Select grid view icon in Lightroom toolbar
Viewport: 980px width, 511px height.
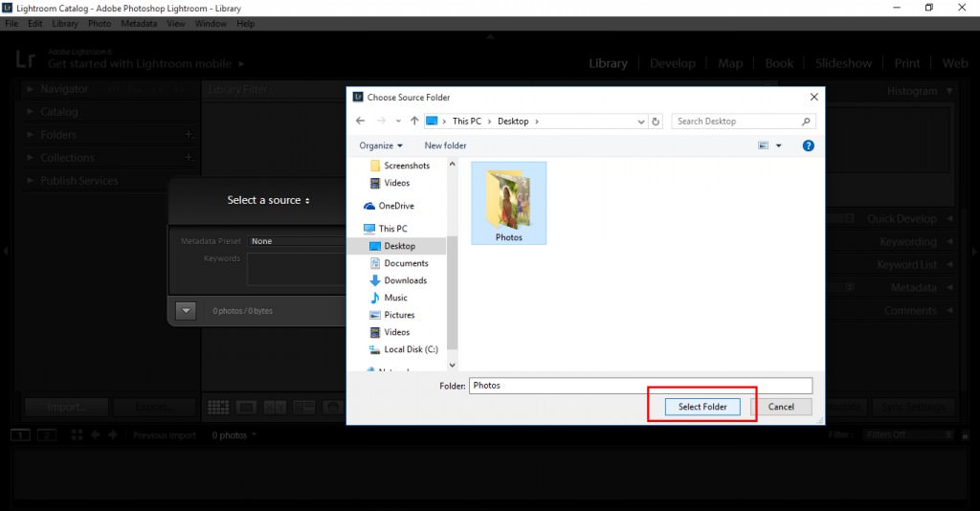[218, 408]
